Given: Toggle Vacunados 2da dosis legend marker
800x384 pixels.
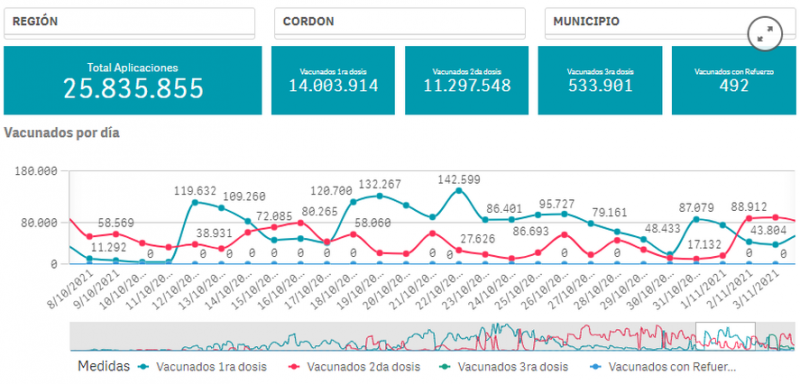Looking at the screenshot, I should coord(294,366).
